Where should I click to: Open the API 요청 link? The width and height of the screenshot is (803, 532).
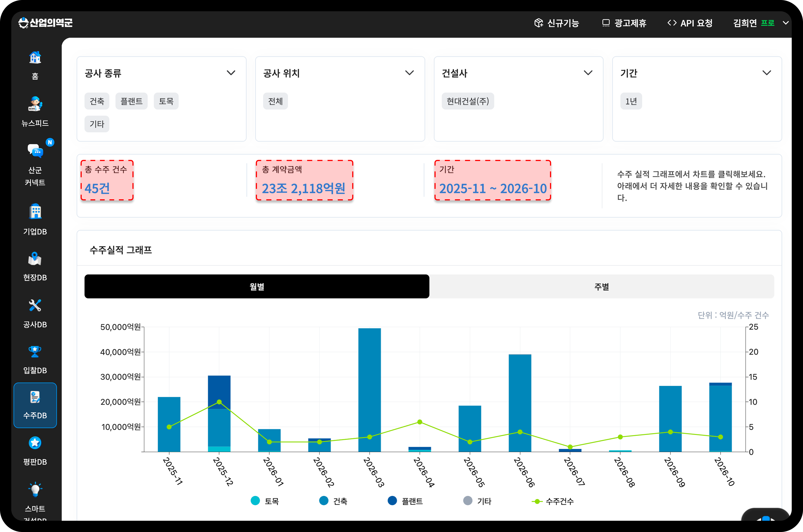690,23
